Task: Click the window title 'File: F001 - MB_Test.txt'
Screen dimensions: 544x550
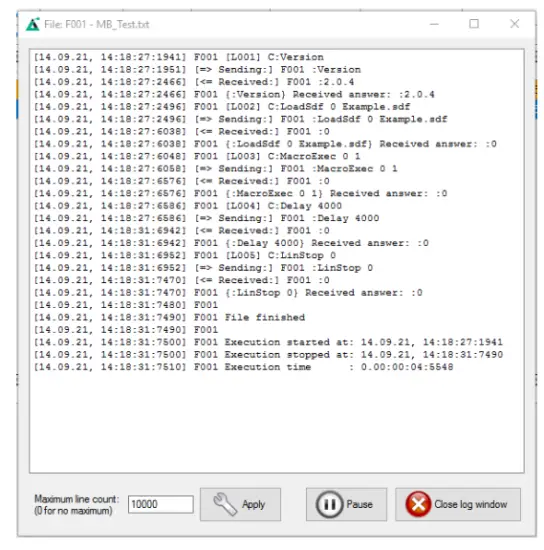Action: coord(96,24)
